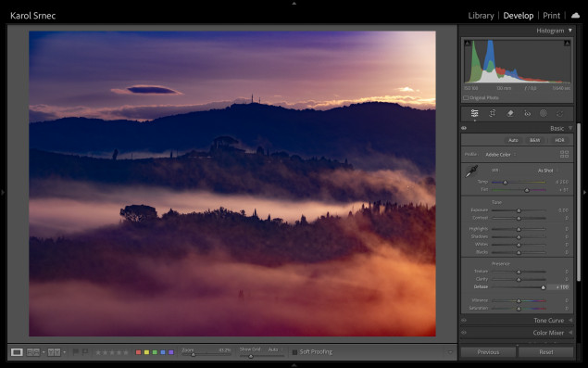Enable the Soft Proofing checkbox
588x368 pixels.
click(294, 352)
